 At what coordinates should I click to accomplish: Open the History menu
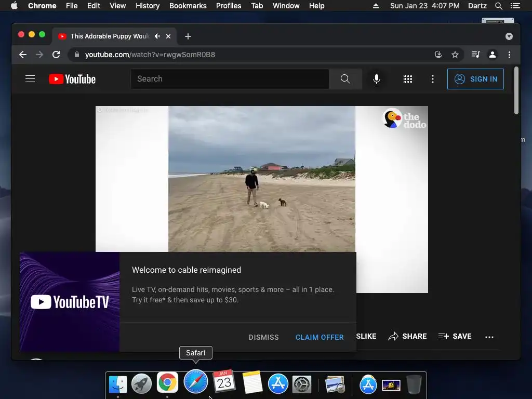pyautogui.click(x=148, y=6)
